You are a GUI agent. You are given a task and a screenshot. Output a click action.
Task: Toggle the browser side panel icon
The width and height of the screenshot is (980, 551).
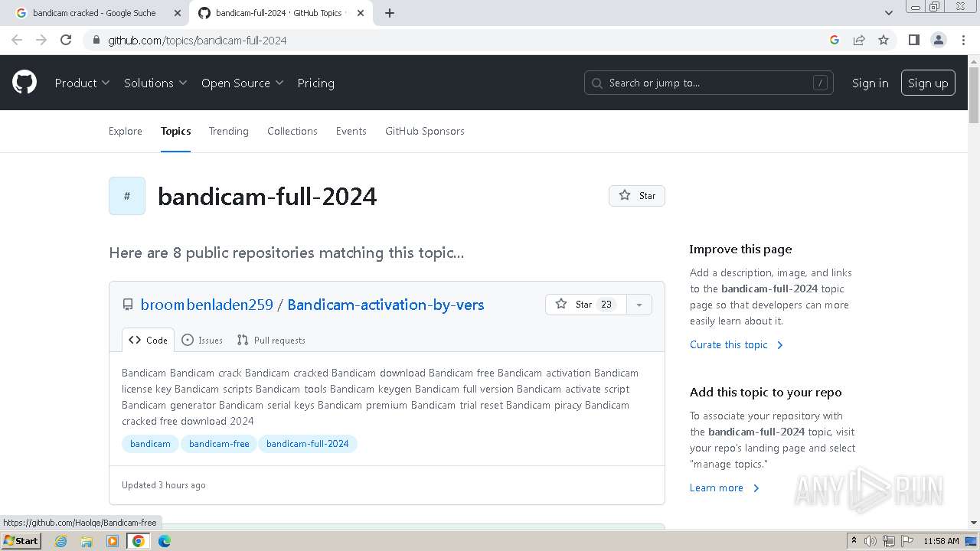click(x=913, y=40)
